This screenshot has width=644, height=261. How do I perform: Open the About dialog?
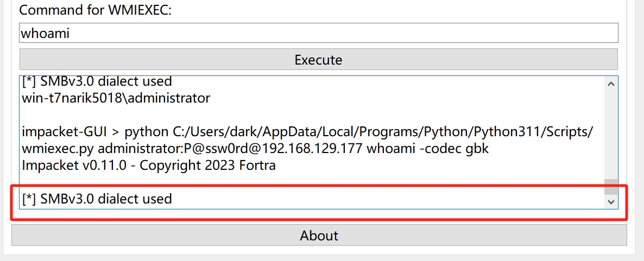(x=319, y=235)
